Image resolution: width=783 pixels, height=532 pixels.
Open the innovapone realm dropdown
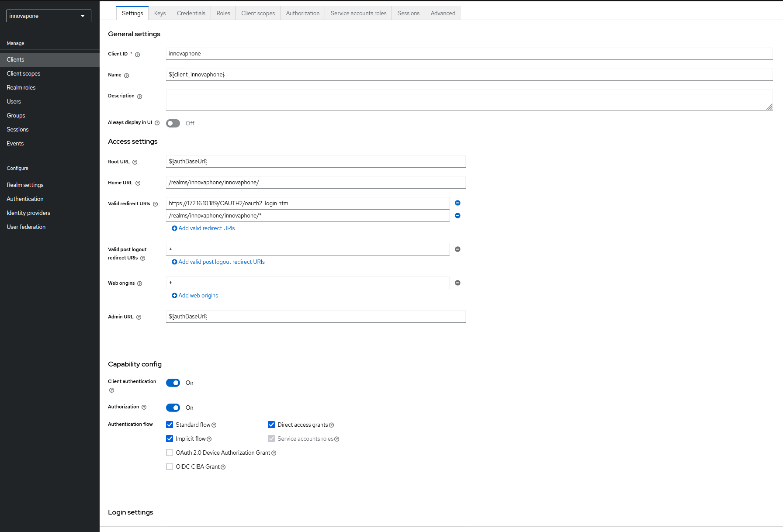point(49,16)
